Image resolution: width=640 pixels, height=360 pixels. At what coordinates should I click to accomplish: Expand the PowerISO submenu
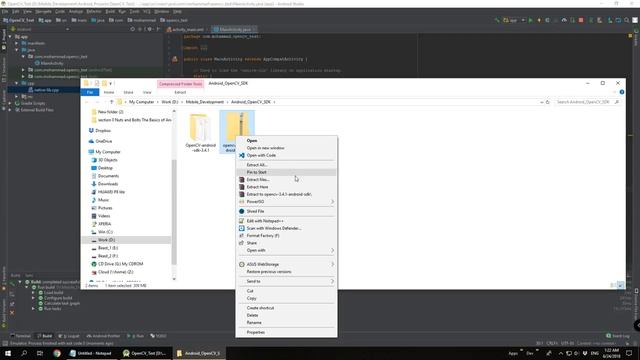[x=287, y=202]
